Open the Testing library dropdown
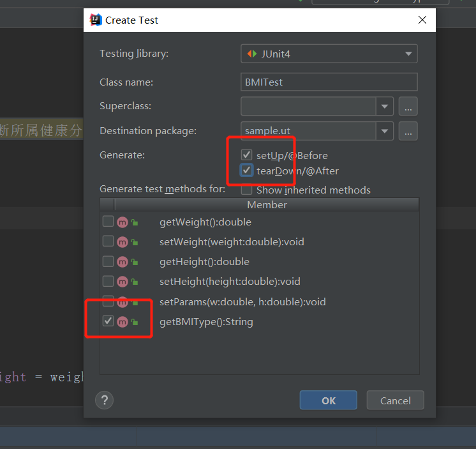Viewport: 476px width, 449px height. [329, 54]
